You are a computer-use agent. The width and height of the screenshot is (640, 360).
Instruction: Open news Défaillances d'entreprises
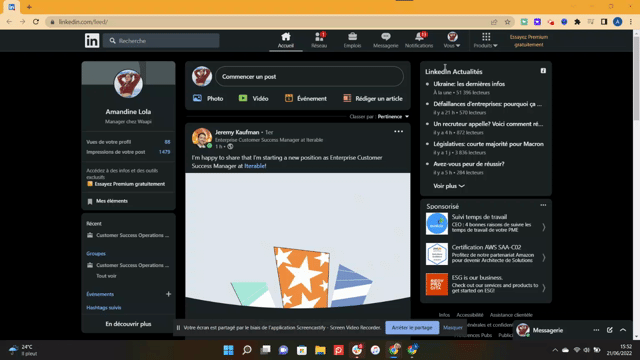tap(487, 104)
